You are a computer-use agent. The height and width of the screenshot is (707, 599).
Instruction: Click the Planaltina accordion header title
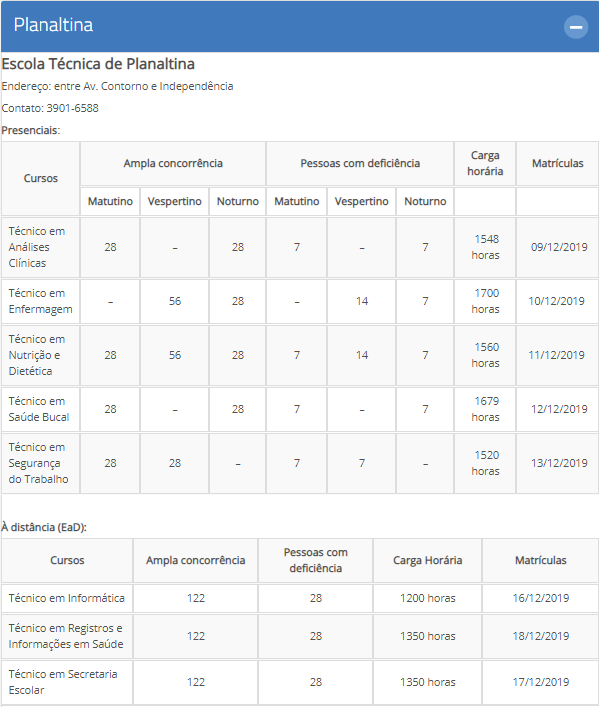[53, 25]
